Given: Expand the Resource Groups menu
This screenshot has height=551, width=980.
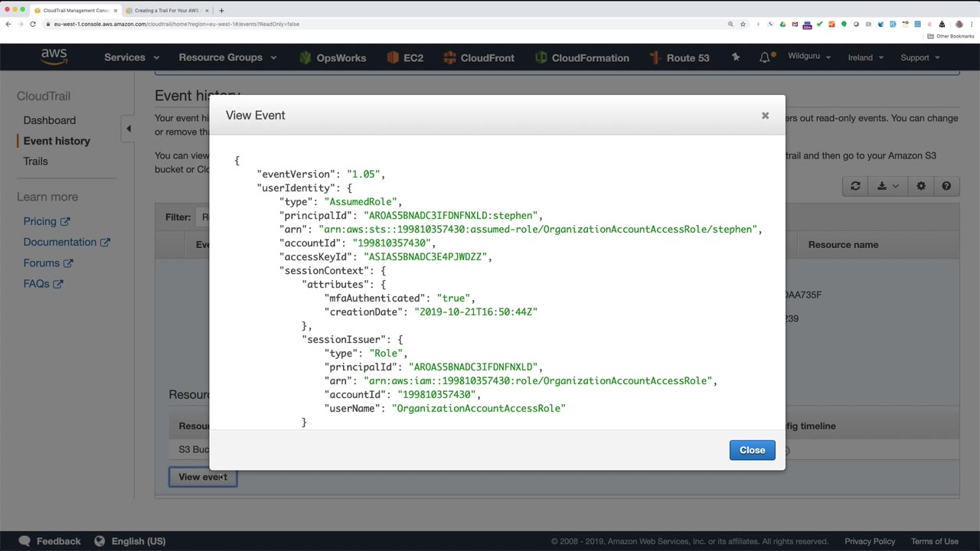Looking at the screenshot, I should click(x=228, y=57).
